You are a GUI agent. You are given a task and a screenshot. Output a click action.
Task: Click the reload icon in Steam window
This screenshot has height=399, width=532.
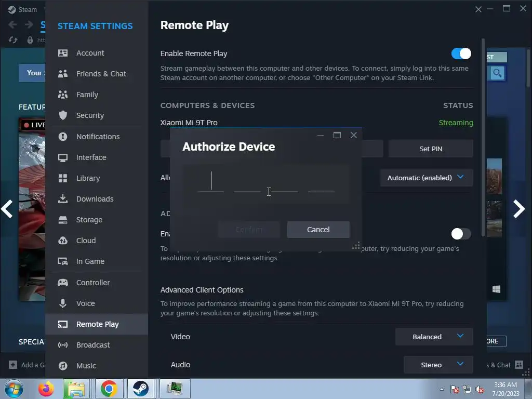pyautogui.click(x=13, y=40)
